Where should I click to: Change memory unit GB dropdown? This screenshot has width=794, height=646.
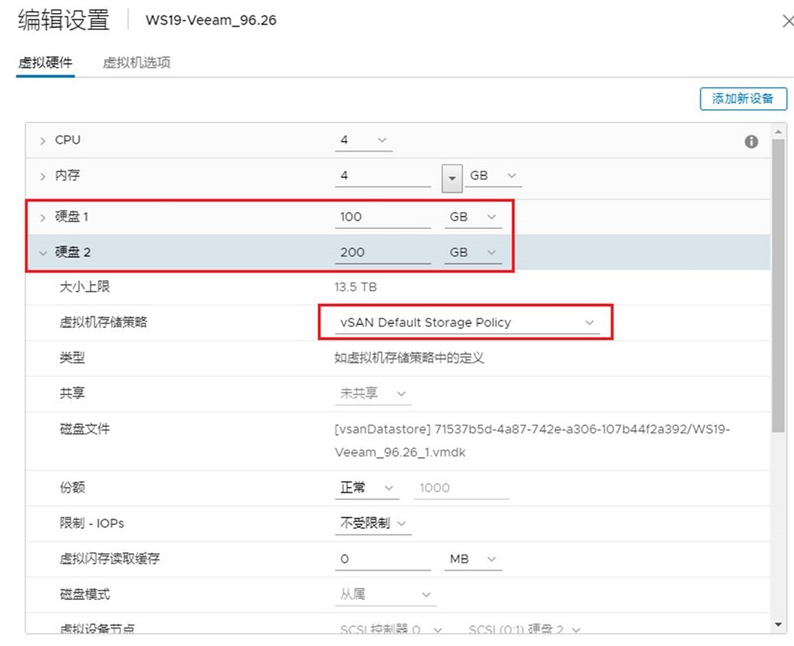494,176
